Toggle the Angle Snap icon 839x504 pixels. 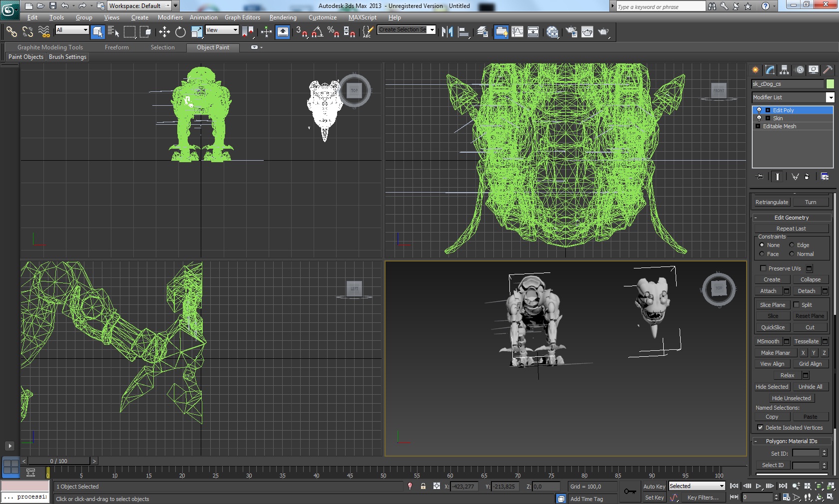[317, 32]
